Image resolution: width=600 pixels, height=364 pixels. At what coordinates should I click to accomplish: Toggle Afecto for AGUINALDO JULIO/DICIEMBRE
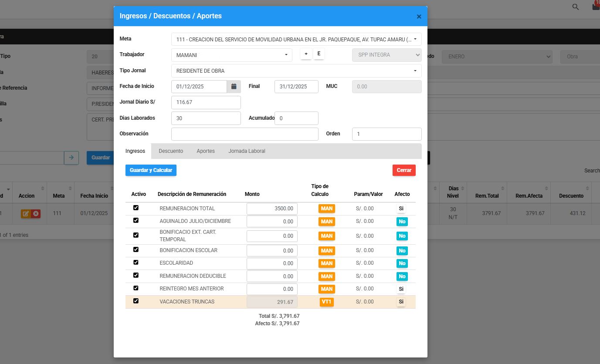[402, 222]
